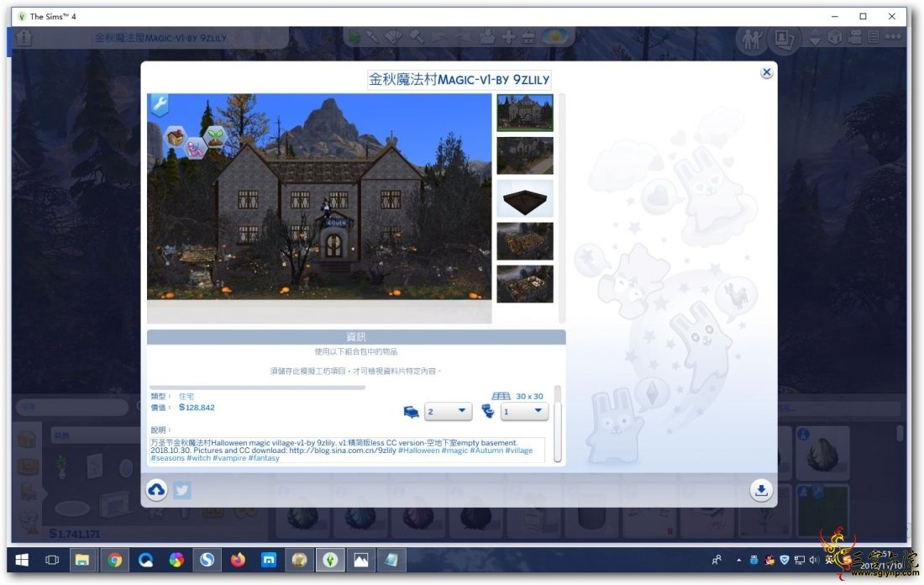Click the lot size text 30 x 30
Image resolution: width=924 pixels, height=585 pixels.
pos(530,396)
